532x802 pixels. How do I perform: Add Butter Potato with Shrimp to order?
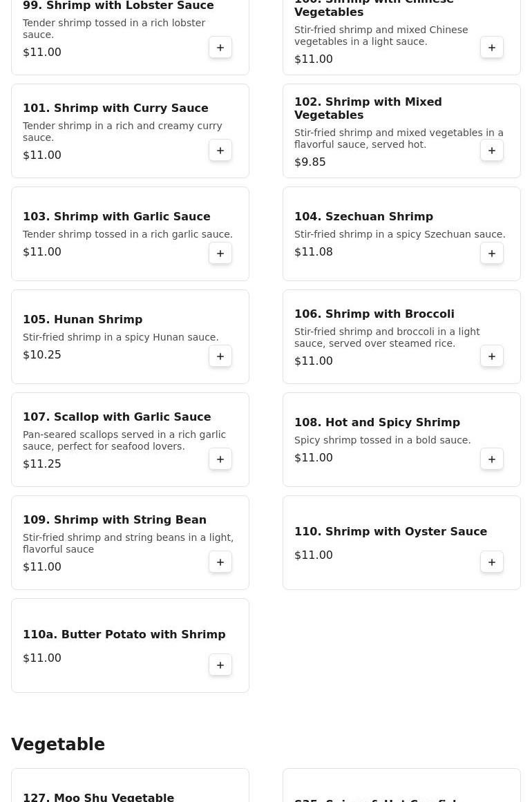click(x=220, y=665)
